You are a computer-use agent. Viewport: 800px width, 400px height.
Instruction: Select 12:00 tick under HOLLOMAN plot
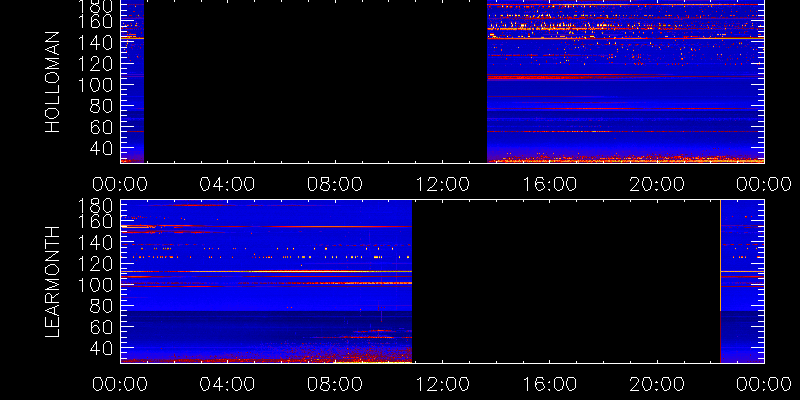[442, 184]
